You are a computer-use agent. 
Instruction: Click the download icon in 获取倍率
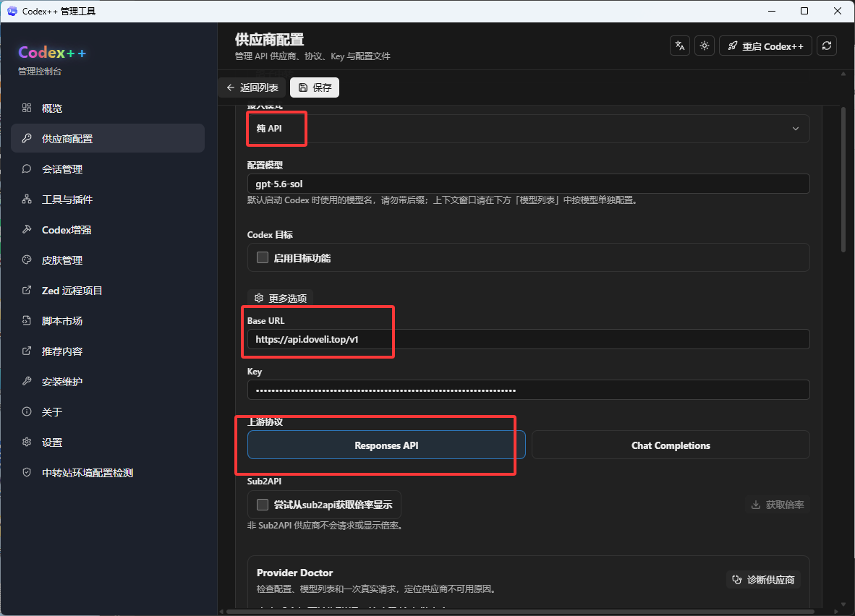756,505
